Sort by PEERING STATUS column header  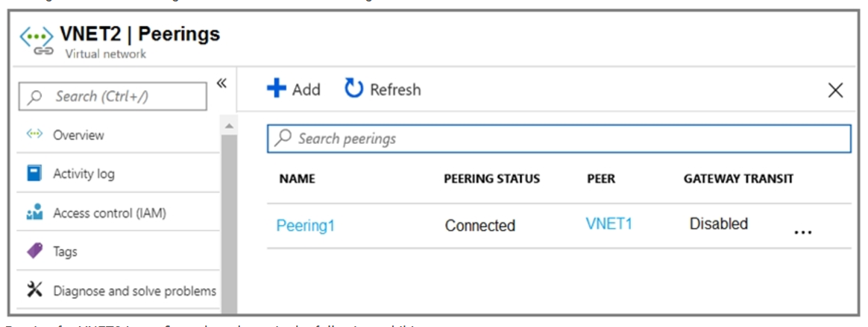(x=491, y=179)
